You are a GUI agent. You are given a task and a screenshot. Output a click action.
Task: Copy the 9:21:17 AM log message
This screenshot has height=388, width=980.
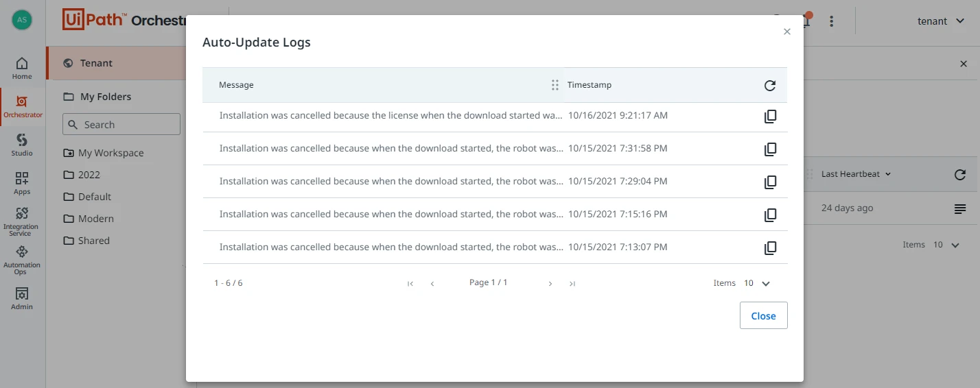[770, 117]
